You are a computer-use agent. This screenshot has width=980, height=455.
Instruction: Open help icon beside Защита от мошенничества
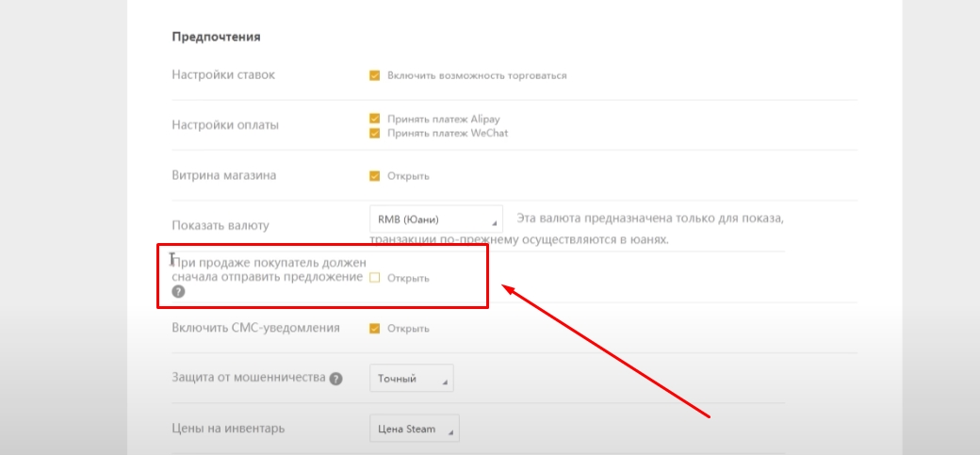335,379
